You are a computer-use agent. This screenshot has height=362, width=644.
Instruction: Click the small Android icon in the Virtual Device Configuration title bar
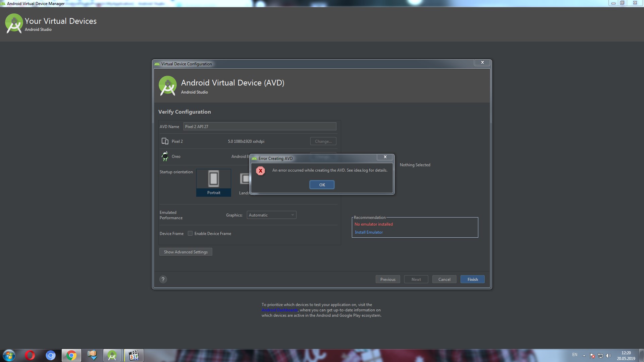click(157, 64)
